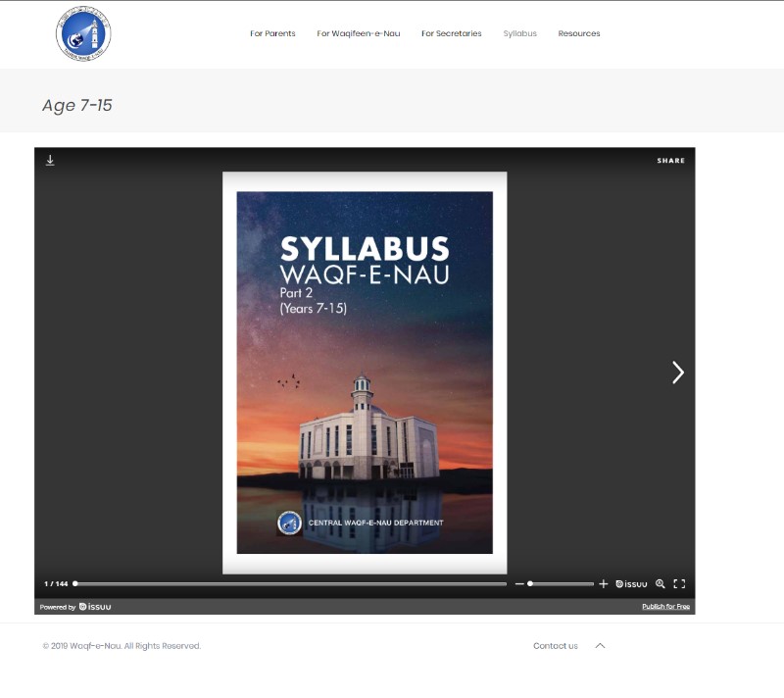Open the For Parents menu
784x698 pixels.
[x=272, y=34]
